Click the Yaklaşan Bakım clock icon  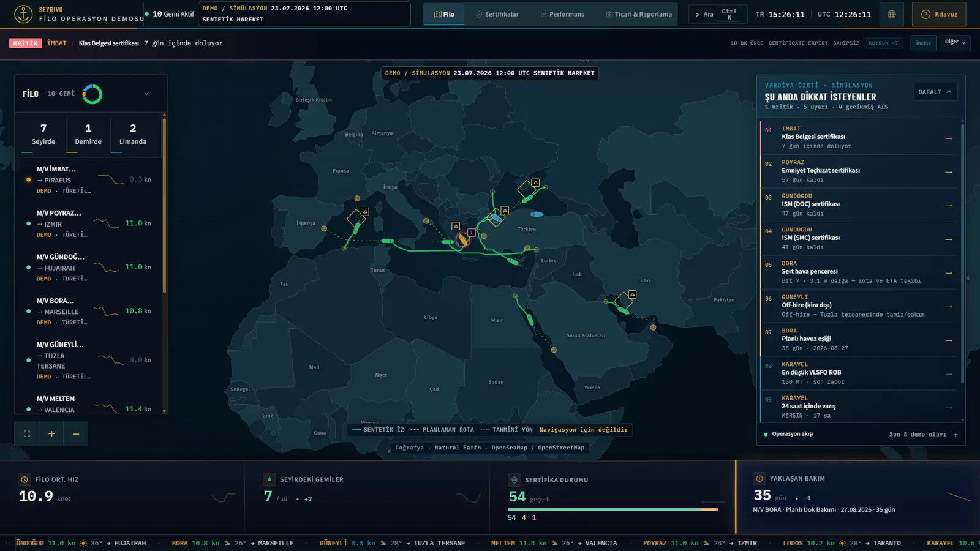759,479
